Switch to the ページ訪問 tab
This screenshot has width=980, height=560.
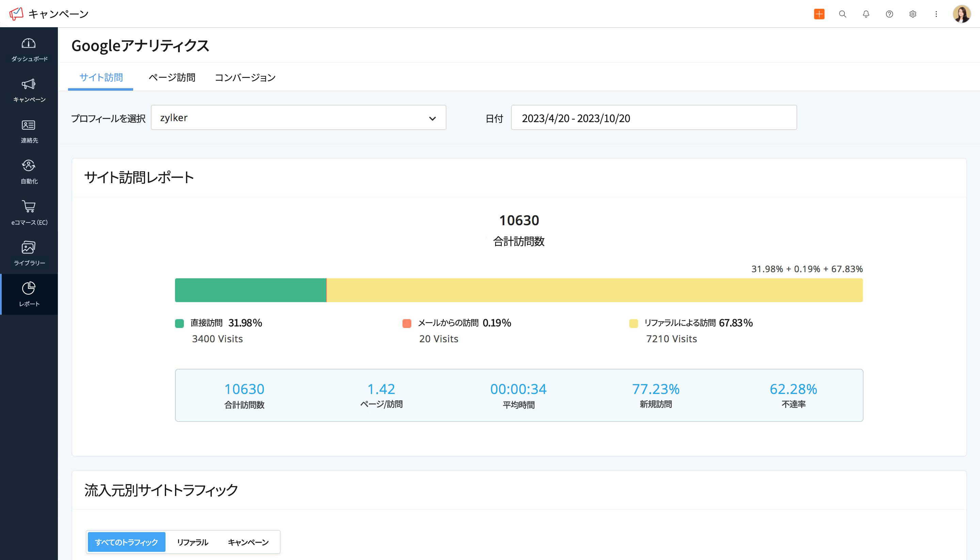click(172, 78)
